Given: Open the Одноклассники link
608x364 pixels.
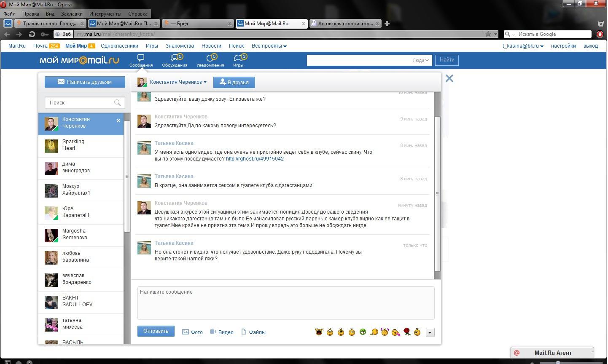Looking at the screenshot, I should click(x=119, y=46).
